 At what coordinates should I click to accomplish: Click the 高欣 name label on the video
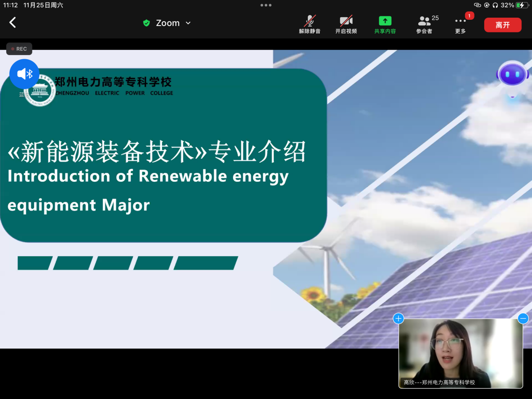pos(439,382)
